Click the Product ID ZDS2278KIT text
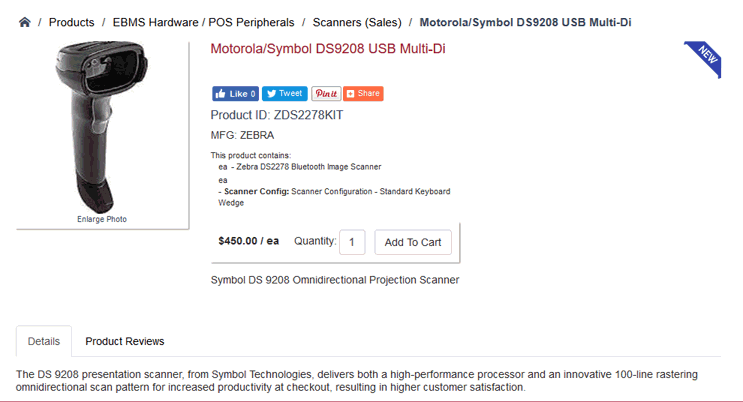This screenshot has width=743, height=402. 277,115
